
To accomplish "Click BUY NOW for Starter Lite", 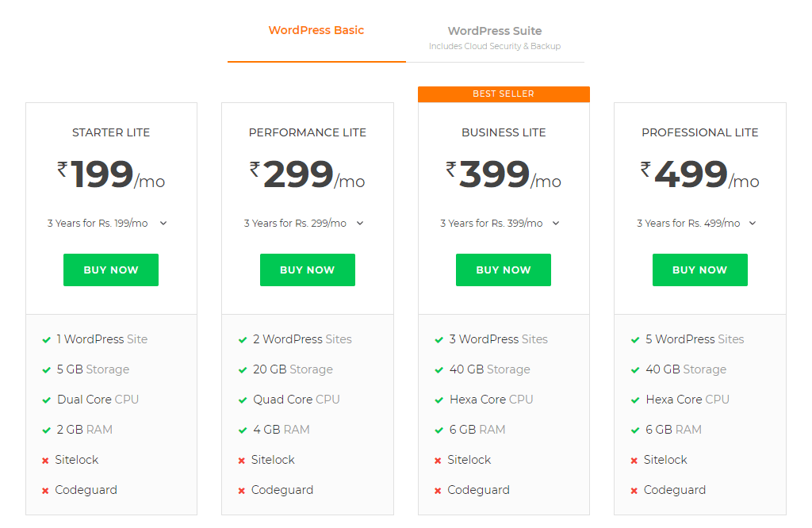I will click(111, 270).
